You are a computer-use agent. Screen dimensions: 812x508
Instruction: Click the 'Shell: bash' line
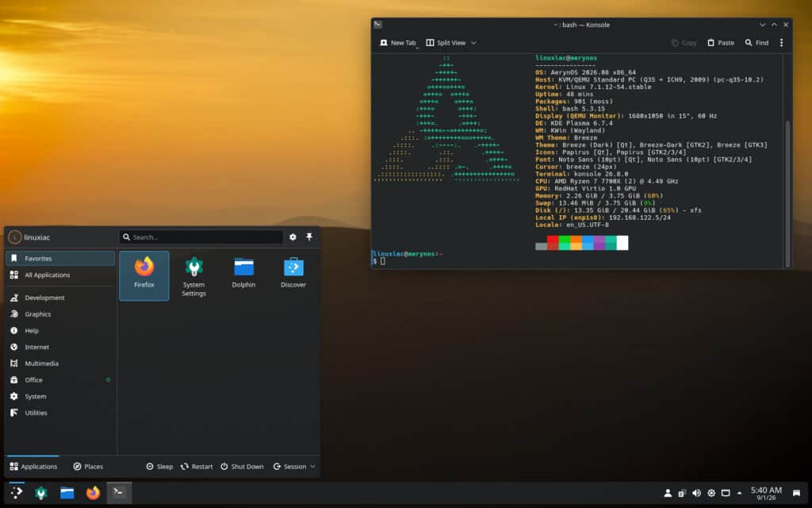tap(569, 109)
